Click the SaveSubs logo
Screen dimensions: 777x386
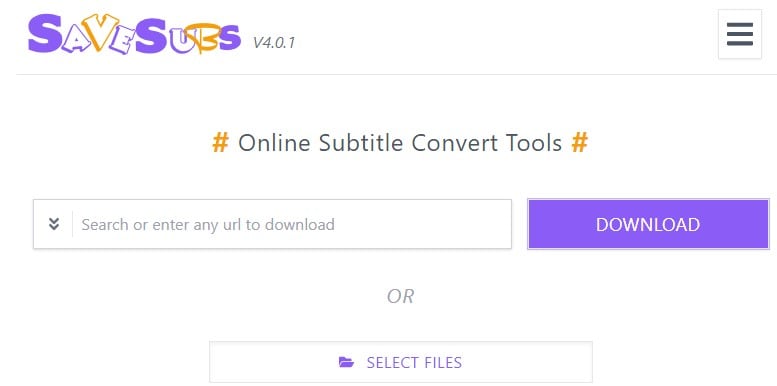134,34
